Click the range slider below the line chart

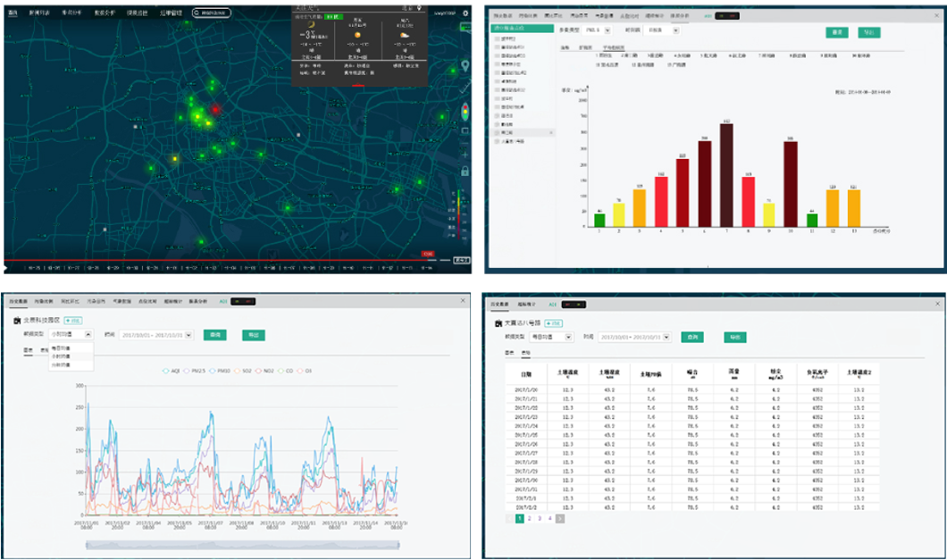243,545
